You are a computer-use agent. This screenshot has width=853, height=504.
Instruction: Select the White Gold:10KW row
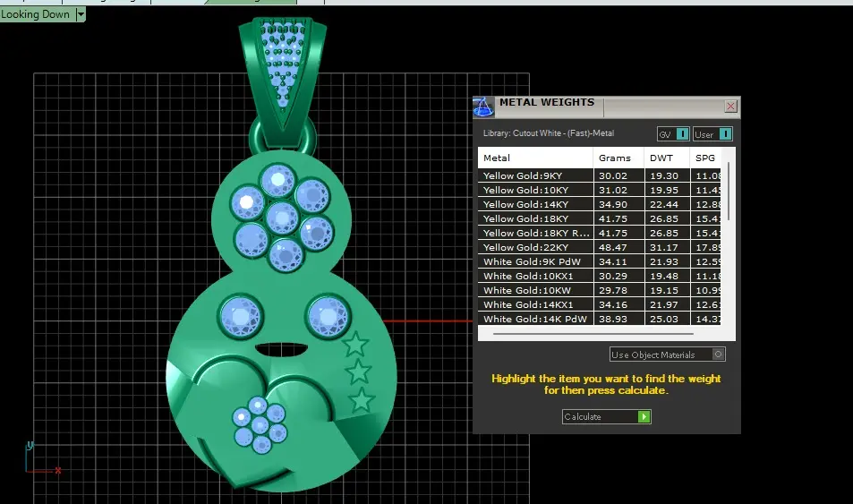point(600,290)
